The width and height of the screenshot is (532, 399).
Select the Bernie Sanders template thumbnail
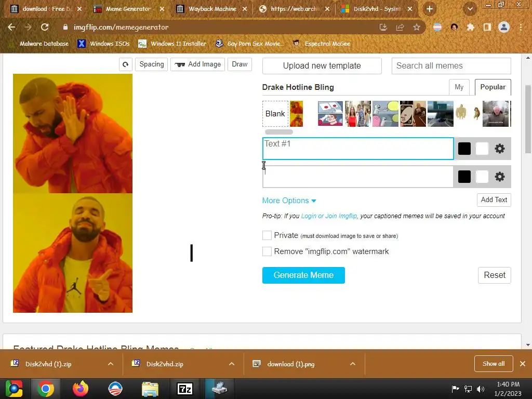[496, 114]
